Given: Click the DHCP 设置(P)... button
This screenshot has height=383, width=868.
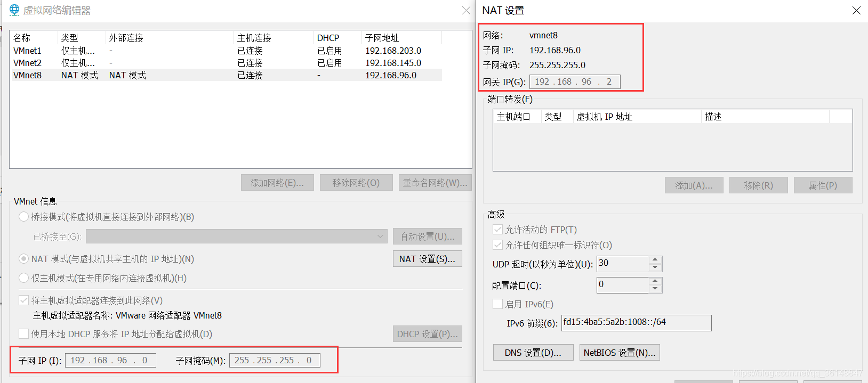Looking at the screenshot, I should [428, 334].
